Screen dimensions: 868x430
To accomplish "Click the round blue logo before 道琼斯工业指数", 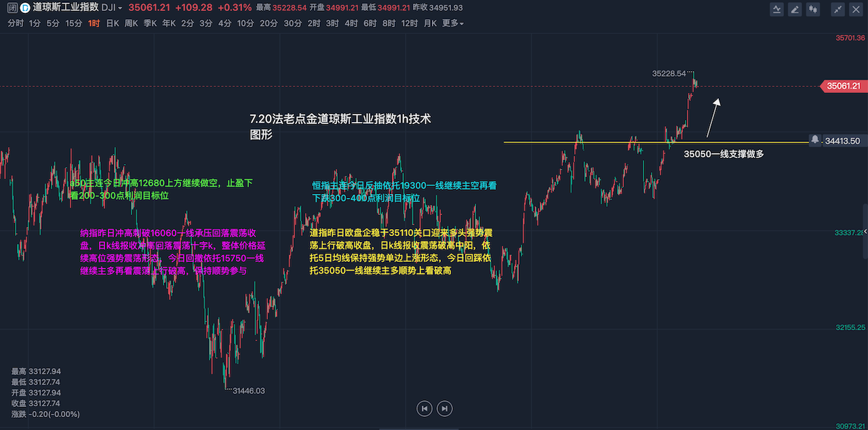I will [25, 8].
